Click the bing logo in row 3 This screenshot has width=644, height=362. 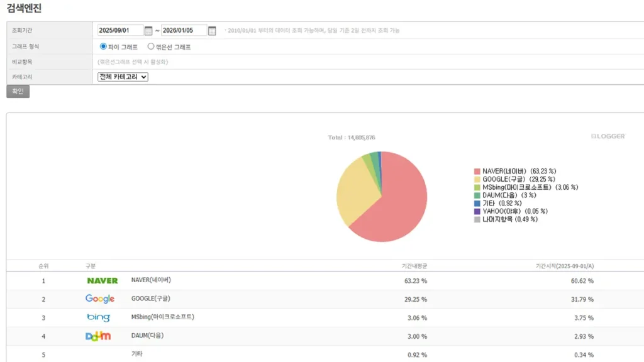click(99, 317)
